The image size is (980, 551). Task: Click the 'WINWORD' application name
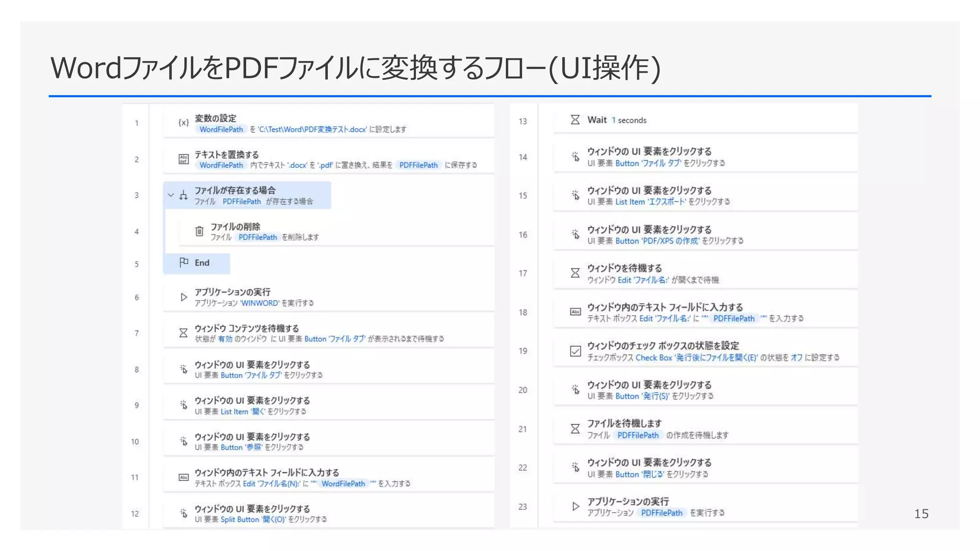pyautogui.click(x=260, y=303)
